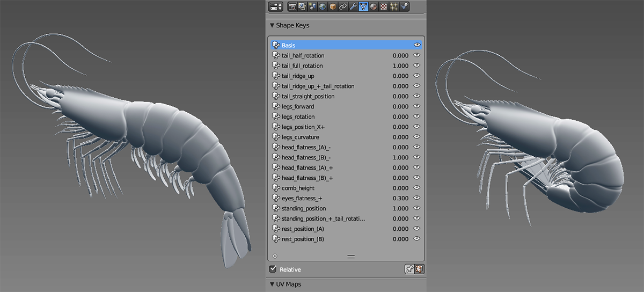Open the Modifiers wrench tab

click(x=353, y=7)
